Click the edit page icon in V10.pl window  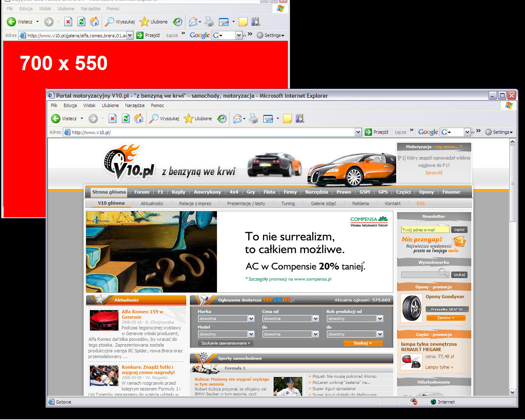pos(268,119)
